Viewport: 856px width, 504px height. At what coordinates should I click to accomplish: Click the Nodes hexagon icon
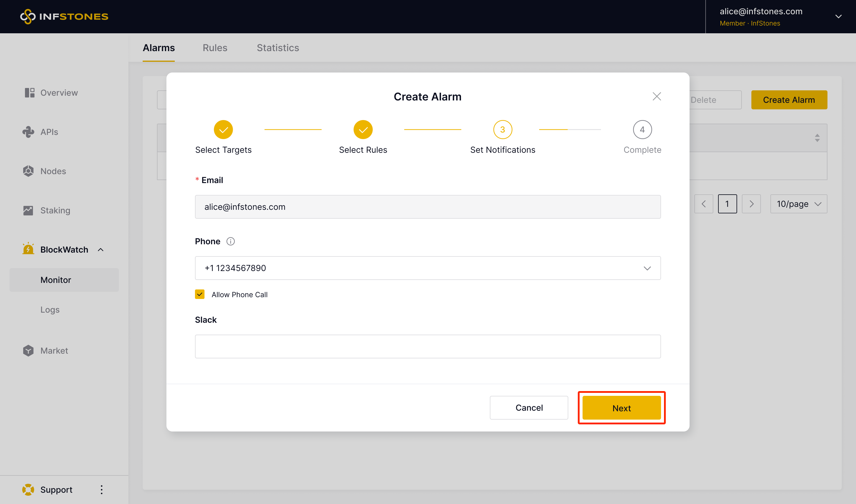coord(29,171)
